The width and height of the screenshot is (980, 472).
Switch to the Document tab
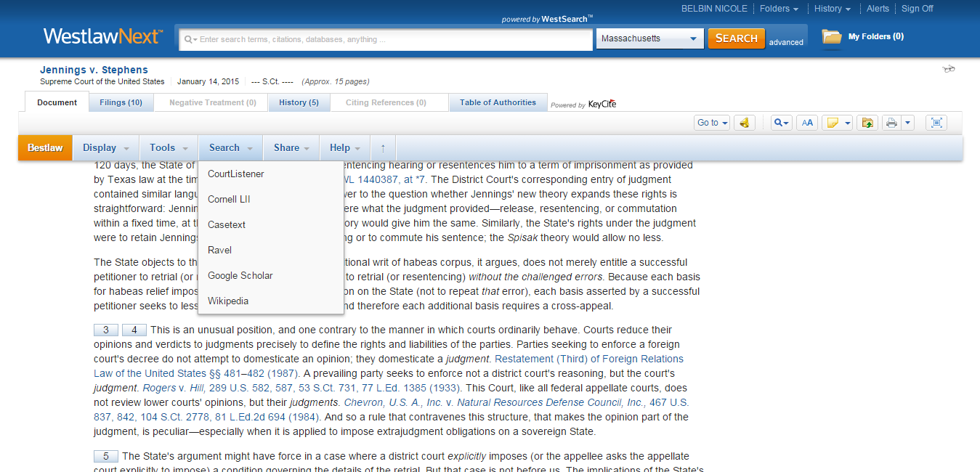click(x=57, y=102)
